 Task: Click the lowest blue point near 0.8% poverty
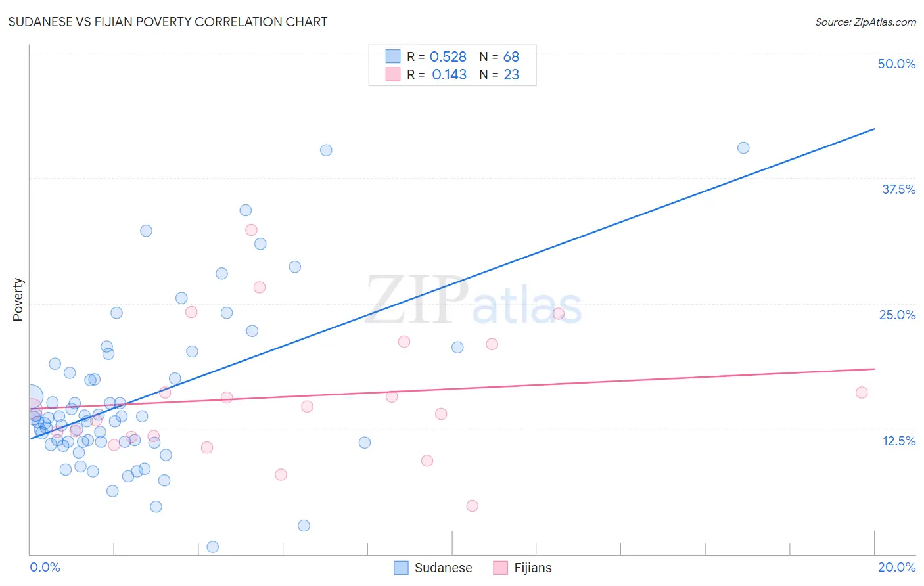pos(213,547)
